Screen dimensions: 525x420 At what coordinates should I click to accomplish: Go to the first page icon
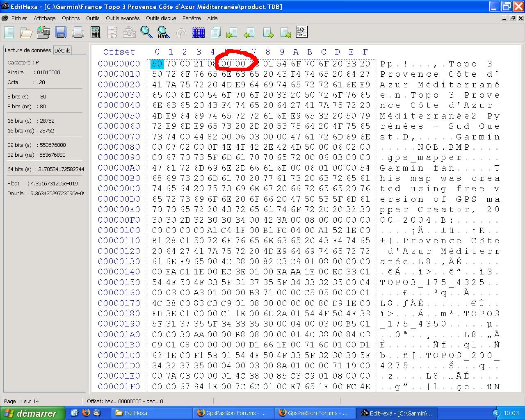tap(232, 33)
